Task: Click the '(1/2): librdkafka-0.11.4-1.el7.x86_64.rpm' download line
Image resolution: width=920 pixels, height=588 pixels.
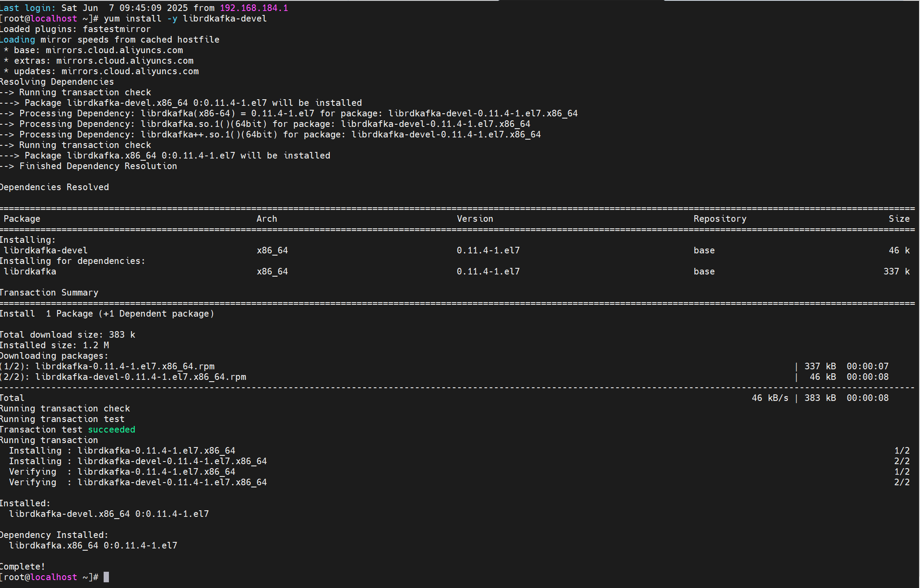Action: pos(108,366)
